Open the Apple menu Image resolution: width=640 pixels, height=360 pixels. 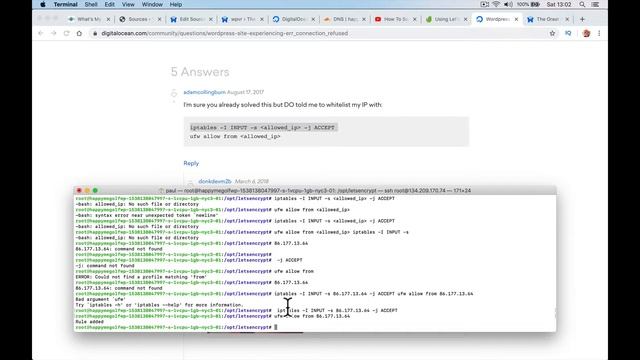(43, 4)
